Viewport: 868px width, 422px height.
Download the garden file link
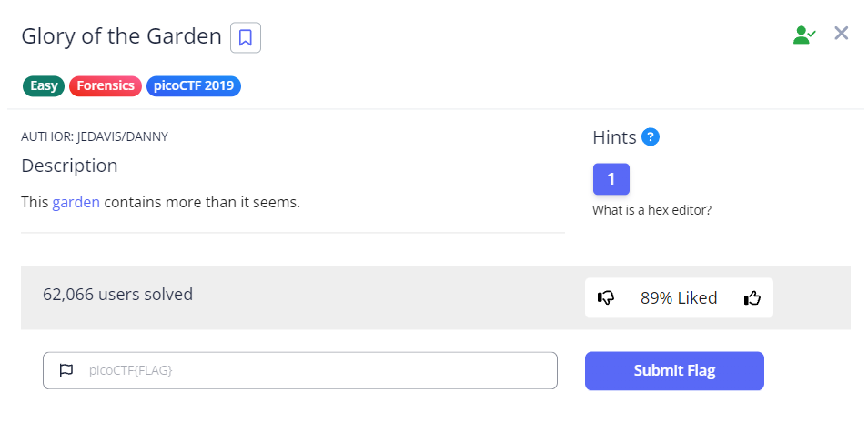pyautogui.click(x=76, y=202)
